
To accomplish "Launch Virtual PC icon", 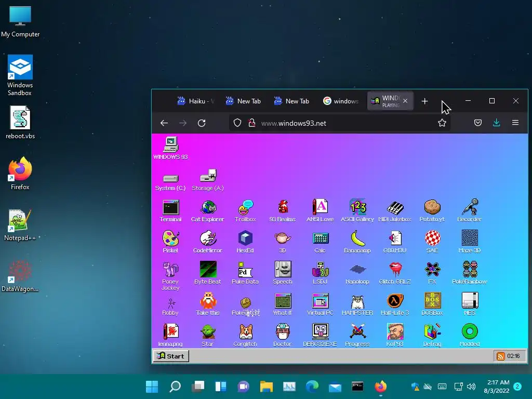I will 320,304.
